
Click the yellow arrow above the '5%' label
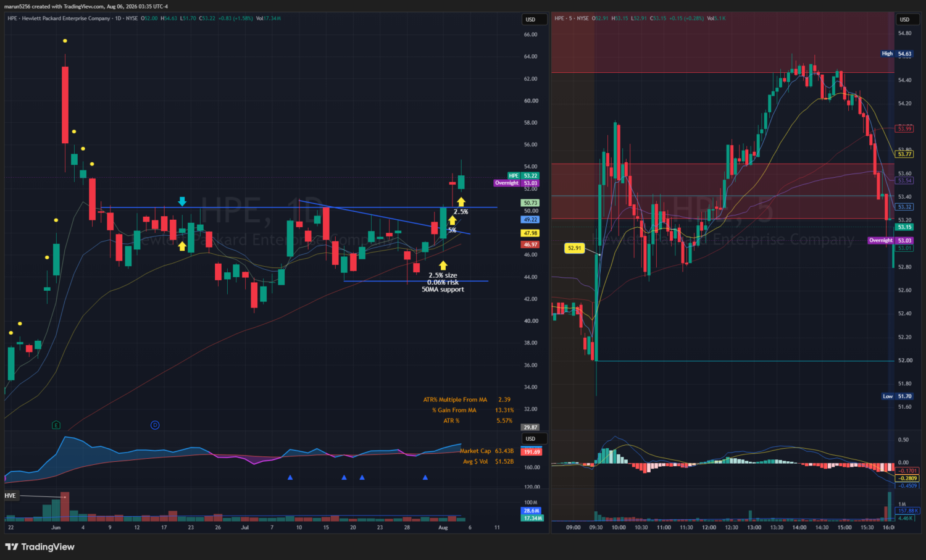452,220
